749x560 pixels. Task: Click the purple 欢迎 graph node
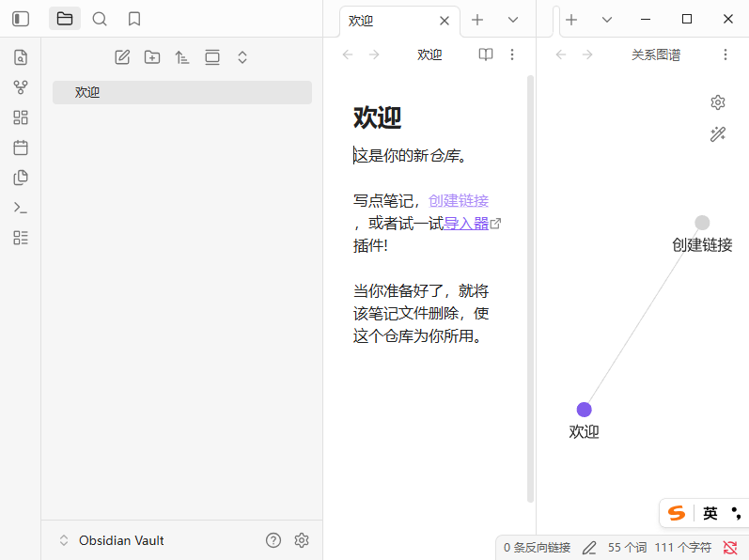click(x=584, y=410)
